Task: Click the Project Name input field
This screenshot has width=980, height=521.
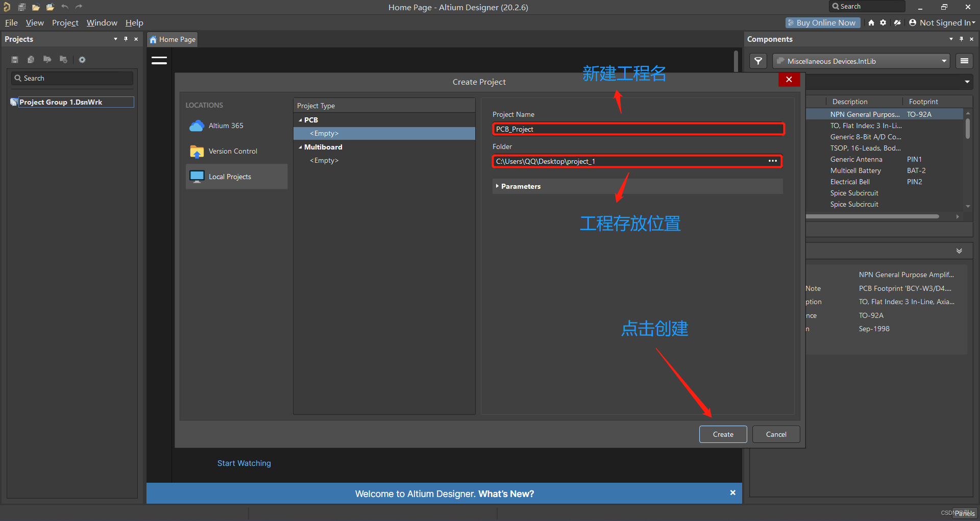Action: (x=638, y=129)
